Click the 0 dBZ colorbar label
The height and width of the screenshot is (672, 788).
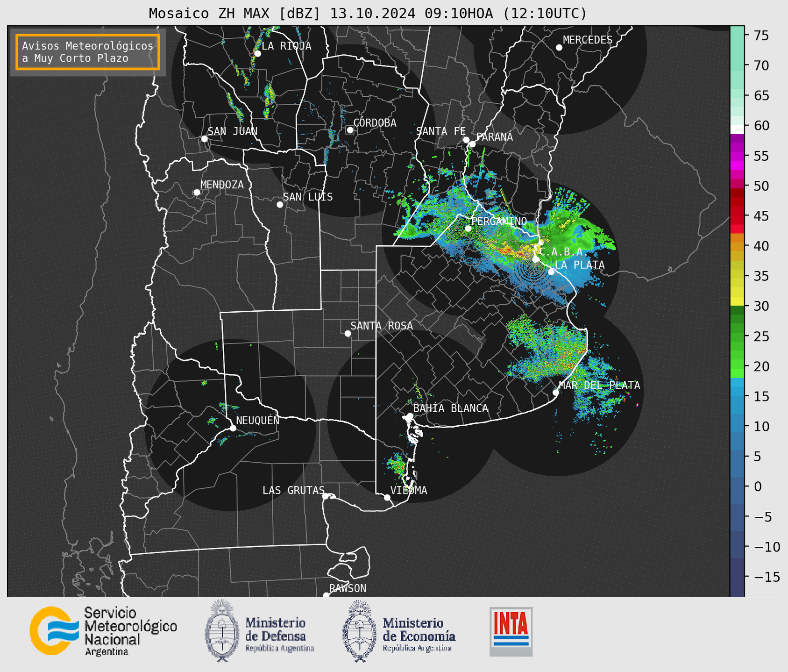point(757,487)
